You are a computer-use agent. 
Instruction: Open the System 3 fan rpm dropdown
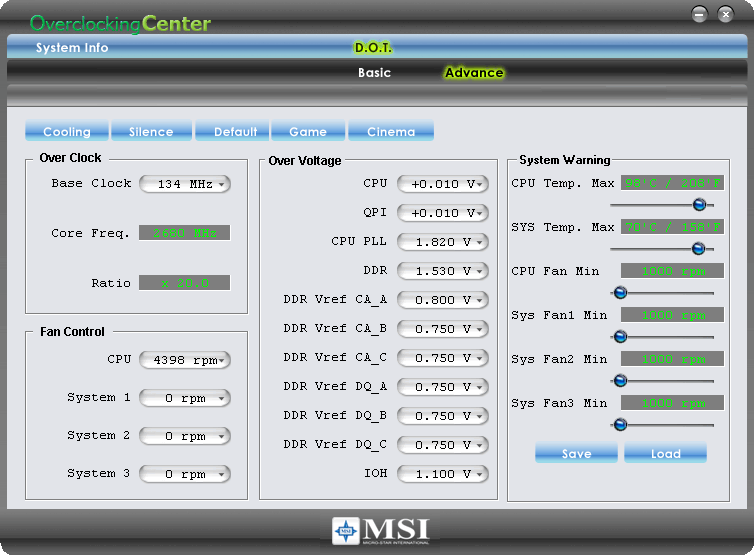coord(185,474)
